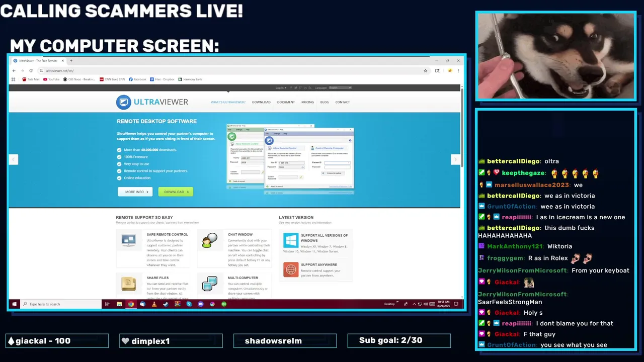
Task: Open the Language selection dropdown
Action: pyautogui.click(x=340, y=88)
